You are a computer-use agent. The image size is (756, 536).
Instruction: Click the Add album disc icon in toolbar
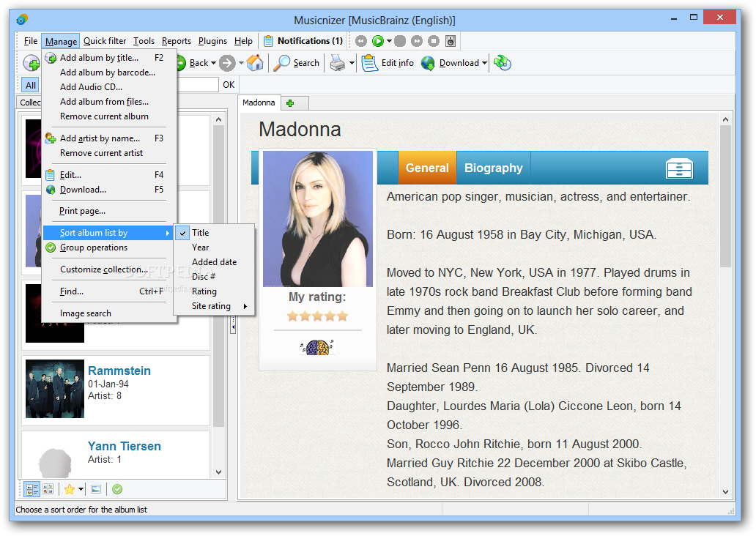click(31, 63)
